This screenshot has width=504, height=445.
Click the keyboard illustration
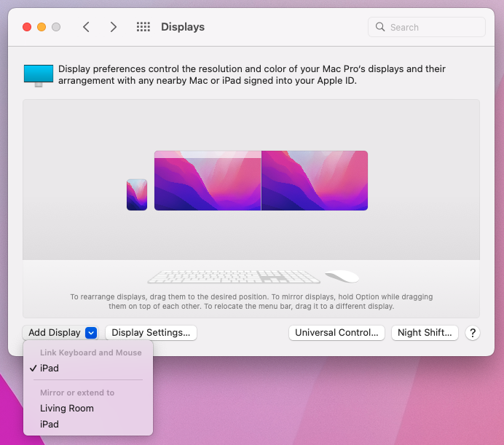(234, 277)
